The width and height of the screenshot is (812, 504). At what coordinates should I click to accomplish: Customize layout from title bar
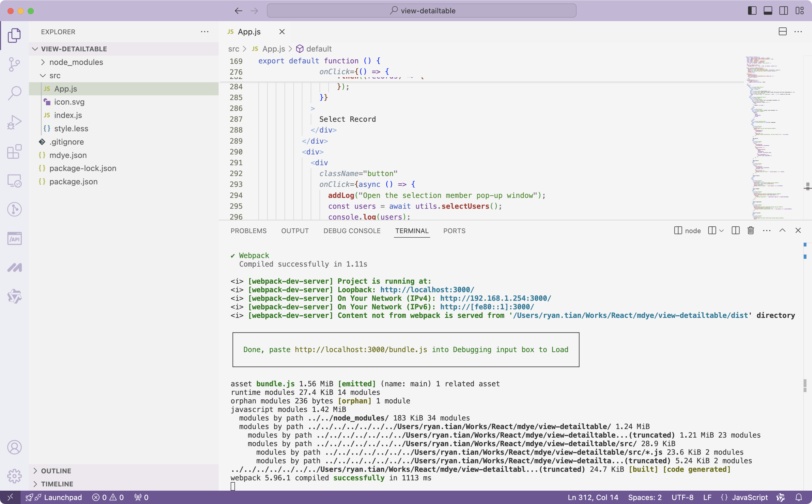799,11
